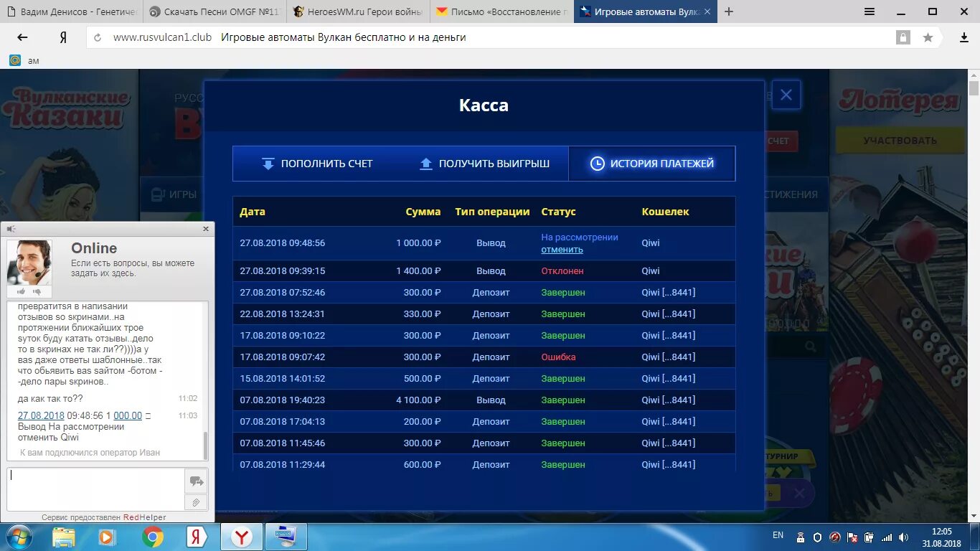This screenshot has width=980, height=551.
Task: Change EN input language
Action: pyautogui.click(x=778, y=535)
